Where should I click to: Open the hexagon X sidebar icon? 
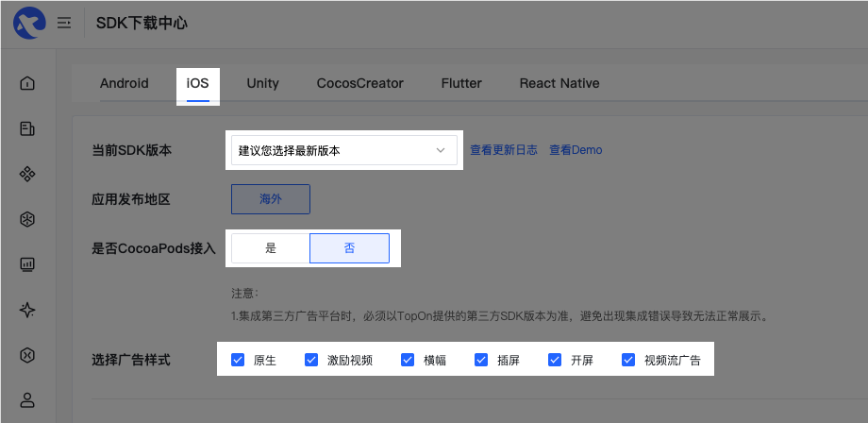coord(27,355)
